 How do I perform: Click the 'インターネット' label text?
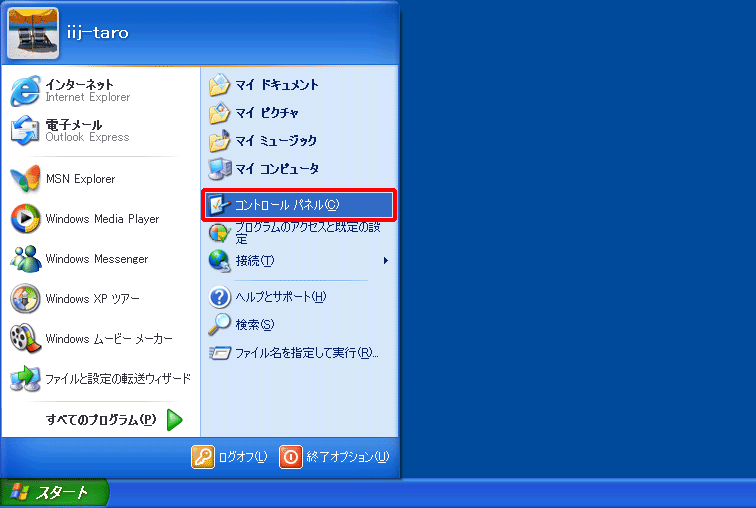(80, 84)
